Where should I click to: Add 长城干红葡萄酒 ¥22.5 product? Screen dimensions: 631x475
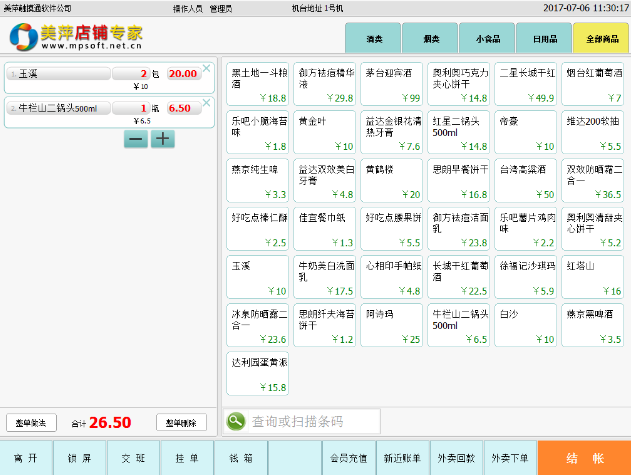click(x=459, y=277)
